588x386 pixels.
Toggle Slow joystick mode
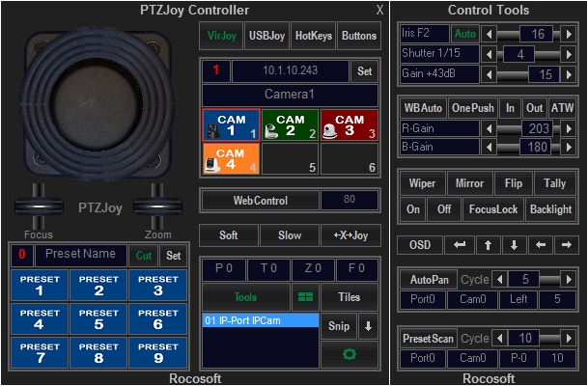290,235
